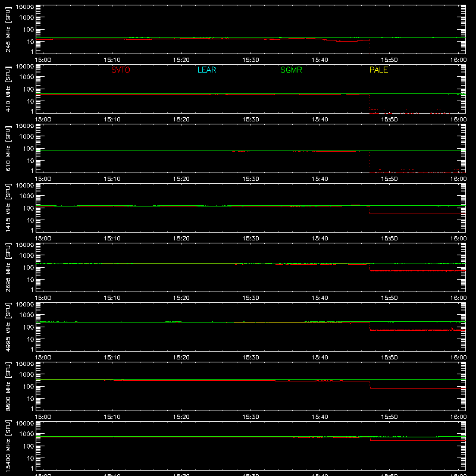
Task: Click 15:50 time label under 410 MHz plot
Action: pos(389,120)
